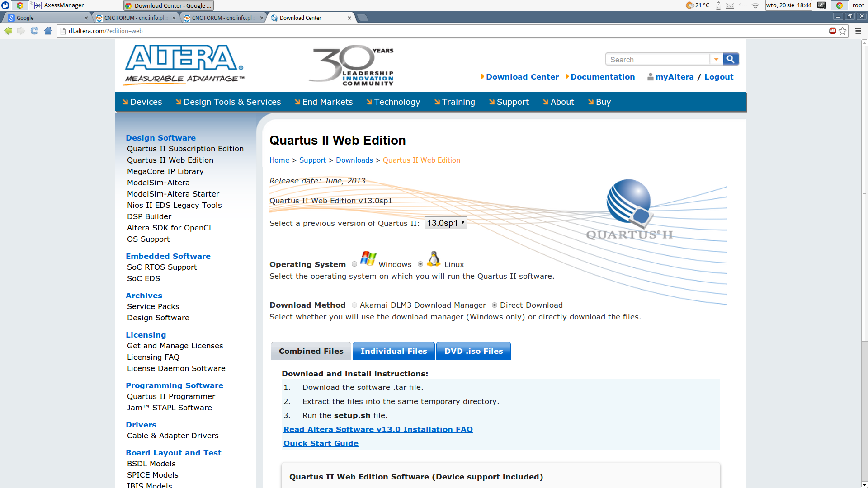This screenshot has height=488, width=868.
Task: Expand the Training menu
Action: pos(454,102)
